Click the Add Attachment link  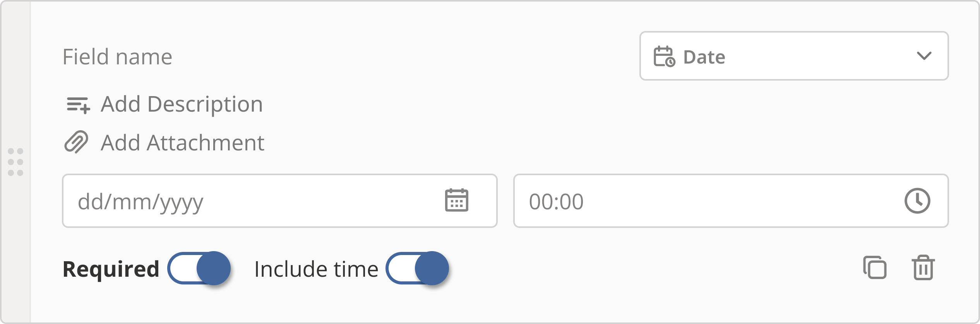[x=182, y=143]
